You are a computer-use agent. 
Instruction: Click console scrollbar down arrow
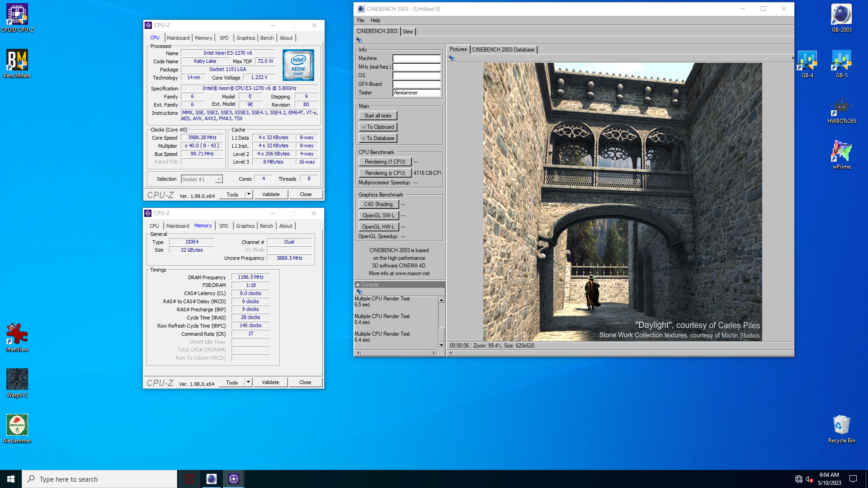pos(441,345)
